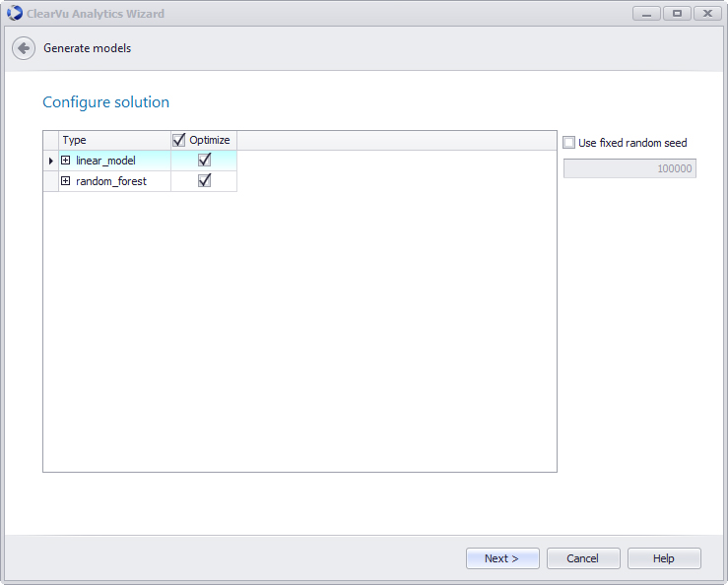The height and width of the screenshot is (585, 728).
Task: Close the ClearVu Analytics Wizard
Action: [x=707, y=14]
